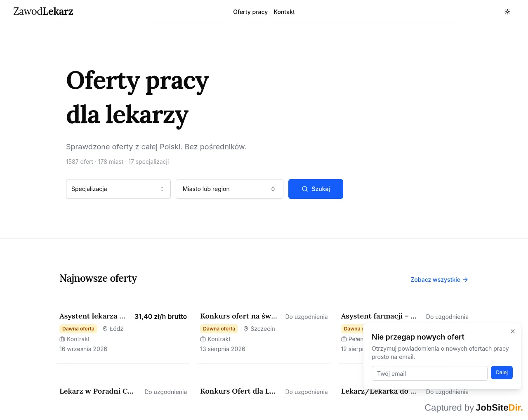Click the arrow icon next to Zobacz wszystkie

465,280
